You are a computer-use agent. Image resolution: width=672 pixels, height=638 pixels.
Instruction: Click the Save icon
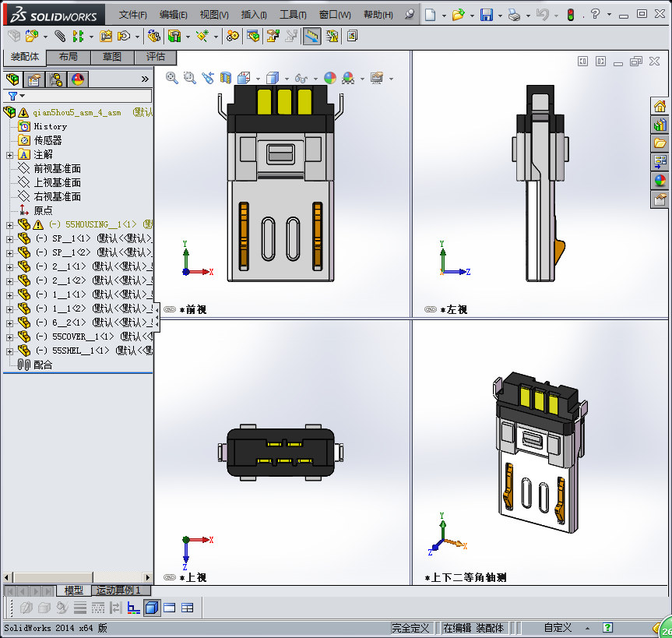tap(487, 15)
